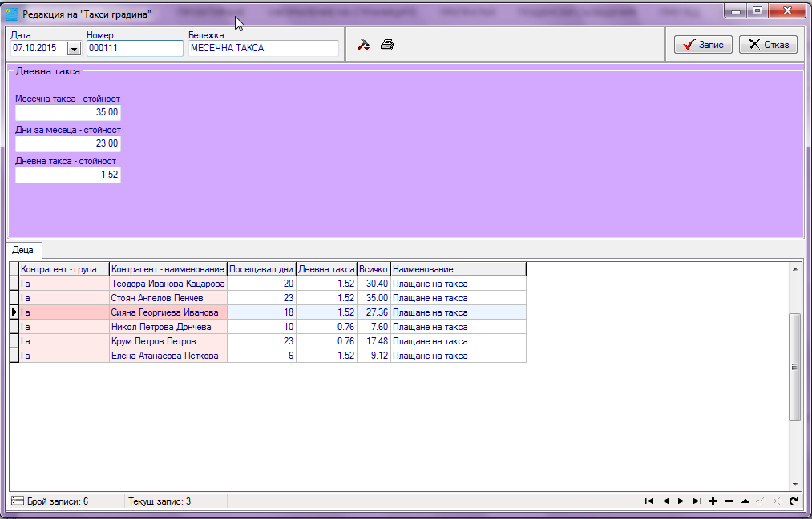Go to previous record arrow

[x=665, y=501]
